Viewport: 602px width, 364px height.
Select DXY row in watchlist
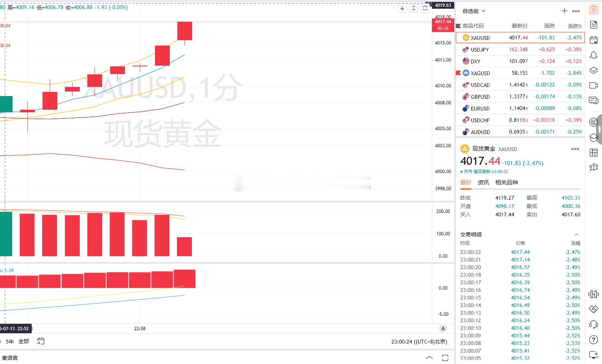pos(520,61)
